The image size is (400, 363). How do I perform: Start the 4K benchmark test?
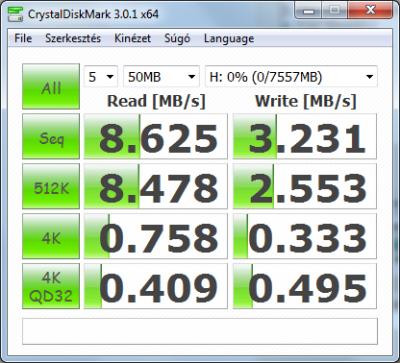(51, 236)
